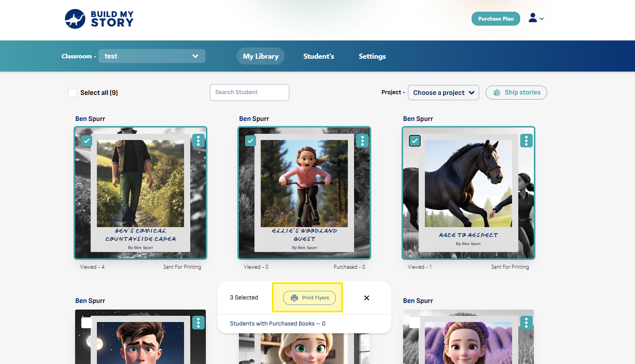Click Ben Spurr name above Countryside Caper
Image resolution: width=635 pixels, height=364 pixels.
click(90, 119)
